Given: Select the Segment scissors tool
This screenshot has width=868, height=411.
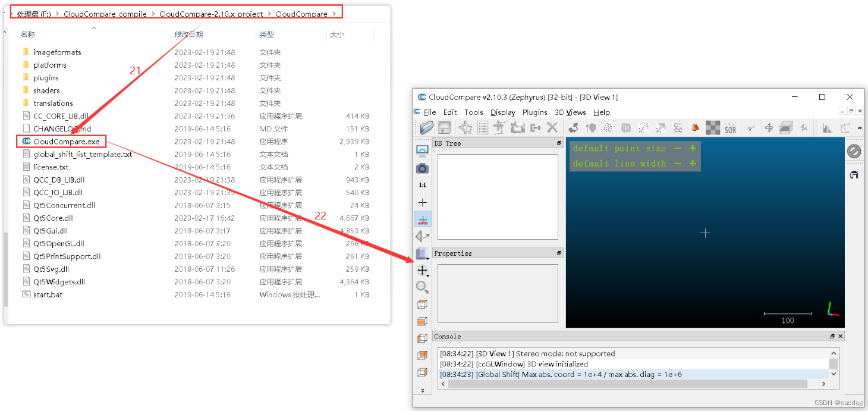Looking at the screenshot, I should [x=751, y=127].
